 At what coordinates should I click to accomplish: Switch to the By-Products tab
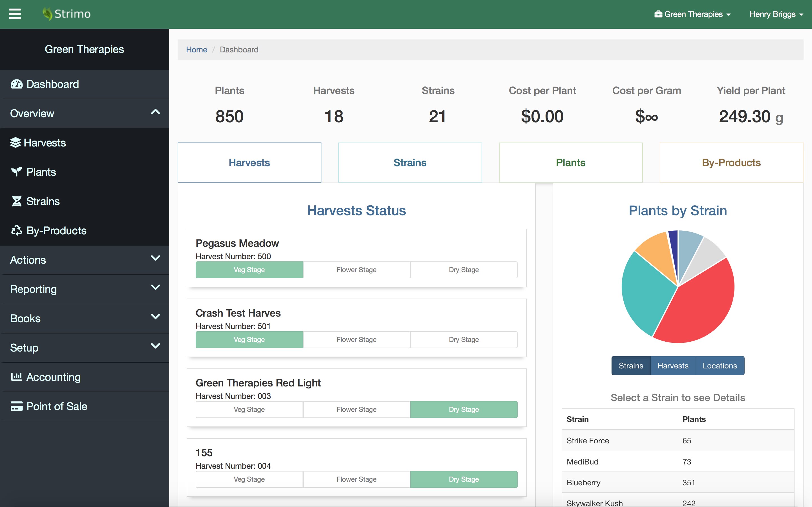click(x=731, y=163)
